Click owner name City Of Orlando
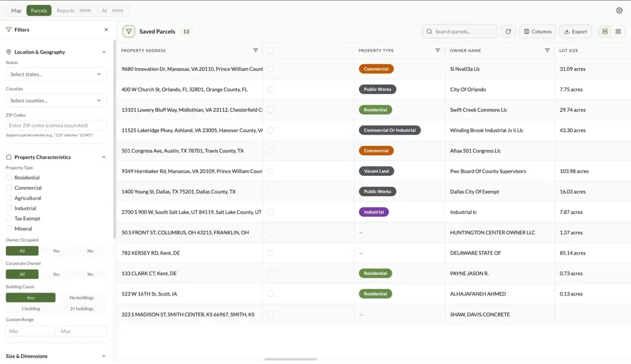The width and height of the screenshot is (631, 364). click(x=468, y=90)
